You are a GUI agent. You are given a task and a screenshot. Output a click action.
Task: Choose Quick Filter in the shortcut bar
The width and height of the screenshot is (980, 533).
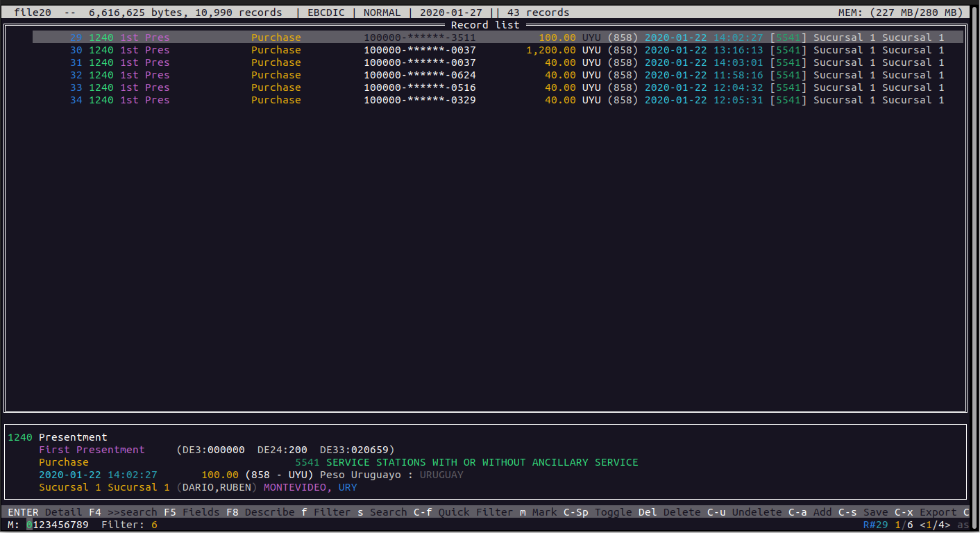(463, 512)
